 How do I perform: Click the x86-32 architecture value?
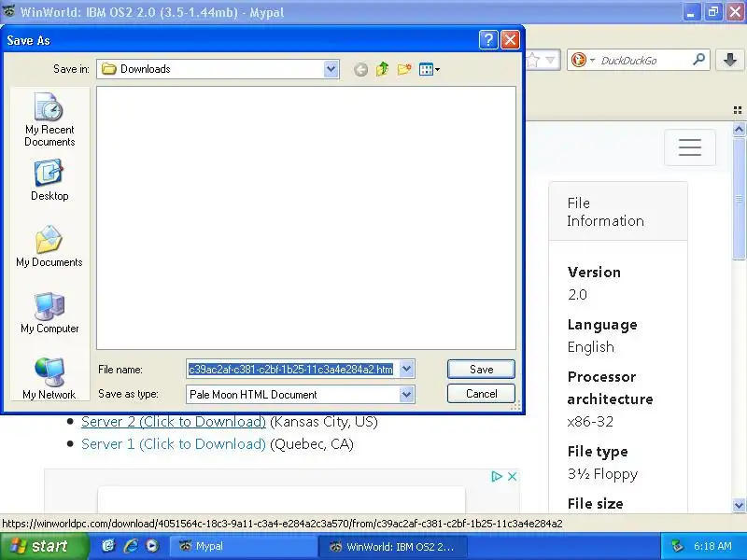click(590, 422)
